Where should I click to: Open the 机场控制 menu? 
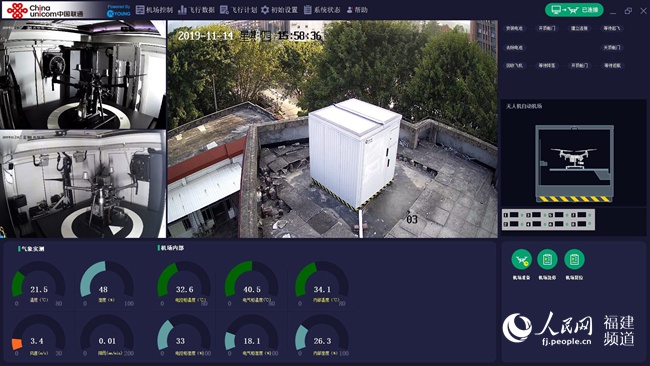coord(154,10)
